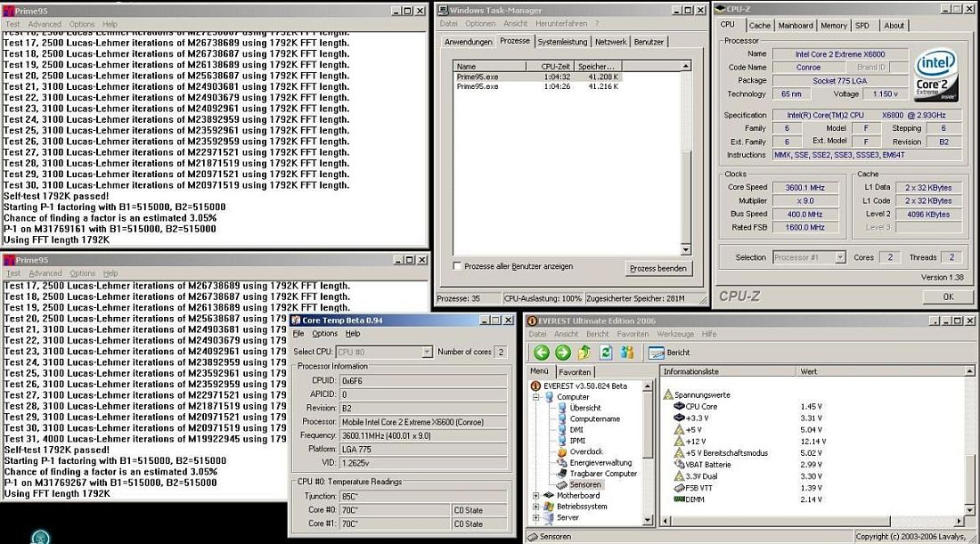Image resolution: width=980 pixels, height=544 pixels.
Task: Open EVEREST Bericht report toolbar button
Action: (669, 353)
